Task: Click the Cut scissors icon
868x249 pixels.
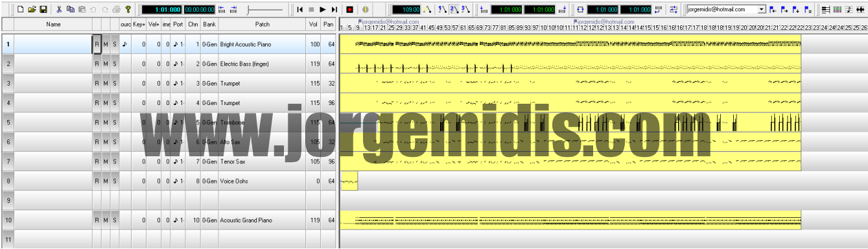Action: pos(59,10)
